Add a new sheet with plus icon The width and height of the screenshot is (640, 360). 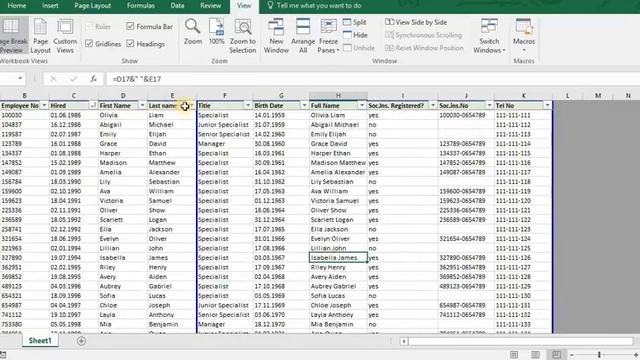tap(81, 341)
